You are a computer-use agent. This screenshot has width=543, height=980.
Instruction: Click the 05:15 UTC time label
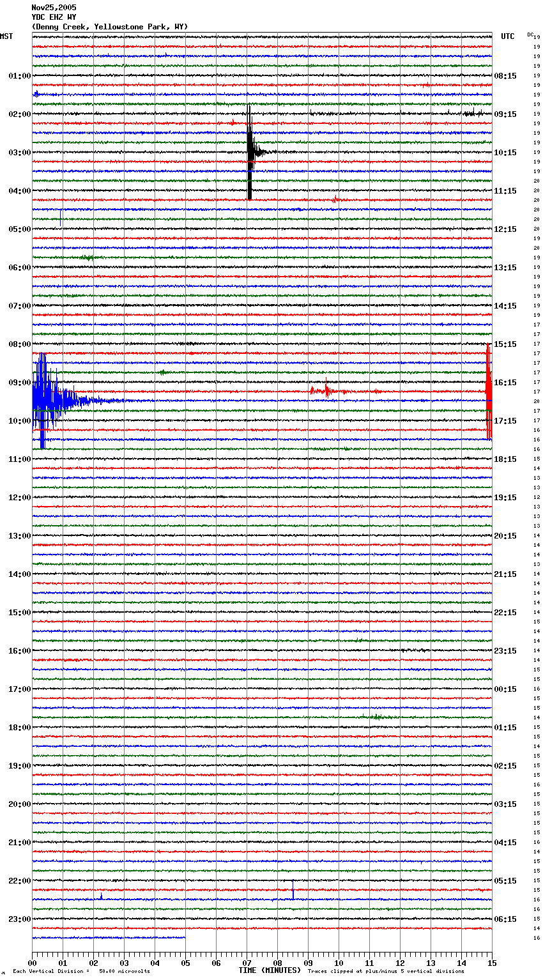505,881
